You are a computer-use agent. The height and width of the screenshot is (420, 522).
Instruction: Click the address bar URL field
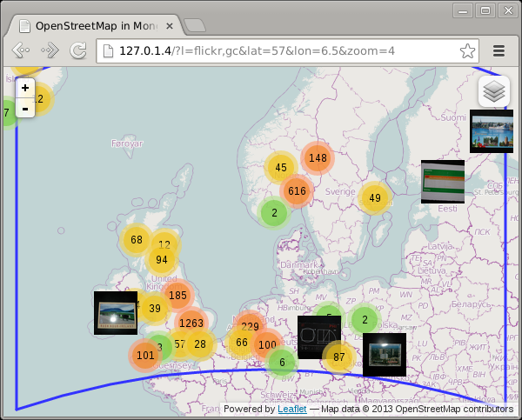coord(278,50)
